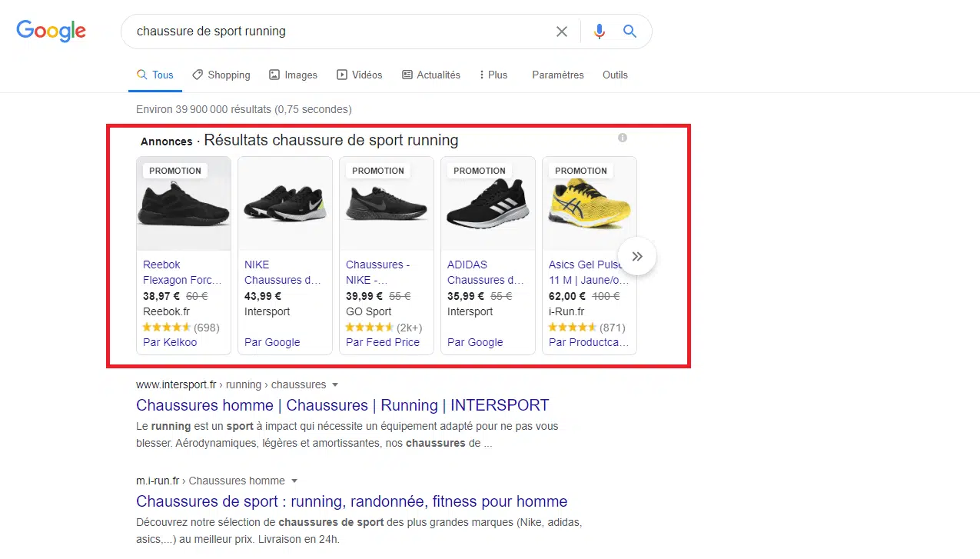Start voice search with microphone icon
980x559 pixels.
coord(600,32)
